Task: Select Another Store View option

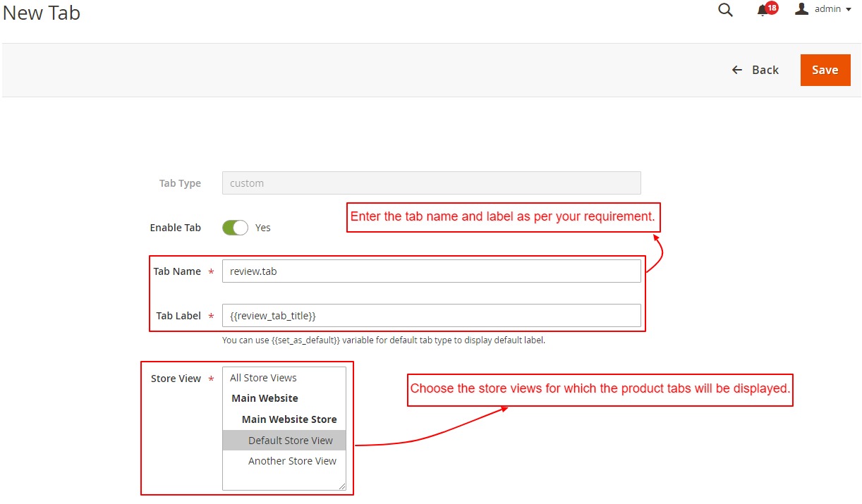Action: tap(292, 461)
